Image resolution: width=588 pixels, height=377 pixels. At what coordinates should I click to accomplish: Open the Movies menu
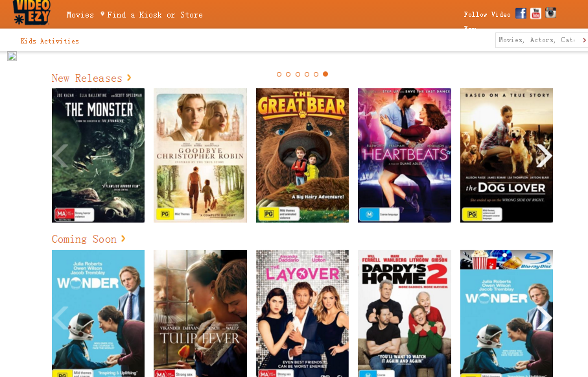tap(80, 15)
